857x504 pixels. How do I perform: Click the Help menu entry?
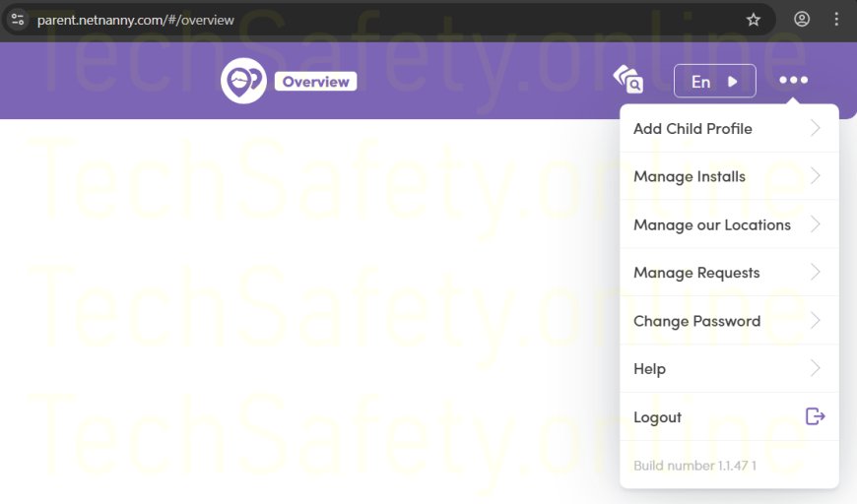[650, 369]
